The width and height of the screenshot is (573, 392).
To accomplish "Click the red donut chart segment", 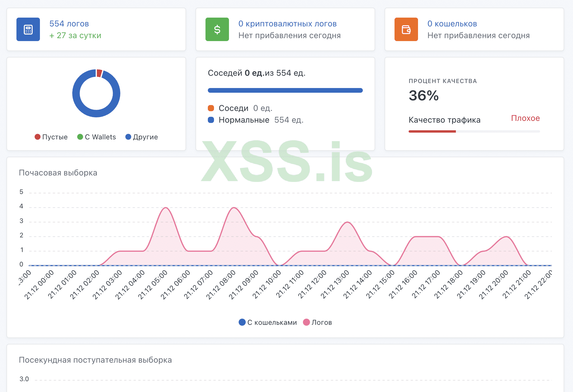I will click(x=99, y=73).
